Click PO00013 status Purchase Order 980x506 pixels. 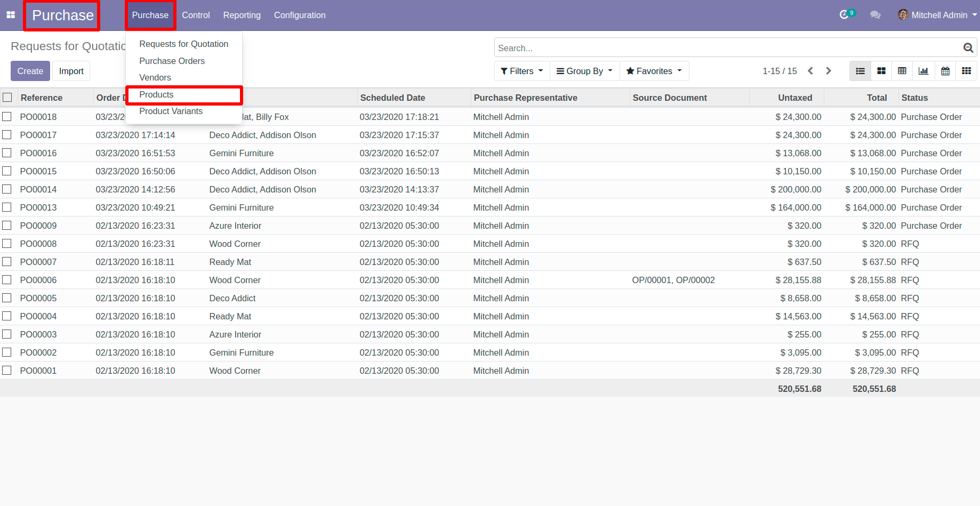(931, 207)
